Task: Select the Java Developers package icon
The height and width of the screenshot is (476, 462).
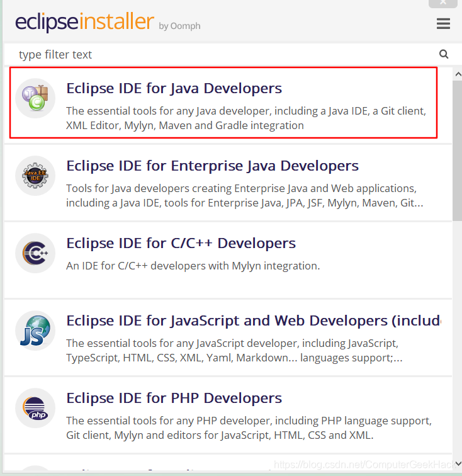Action: click(x=35, y=98)
